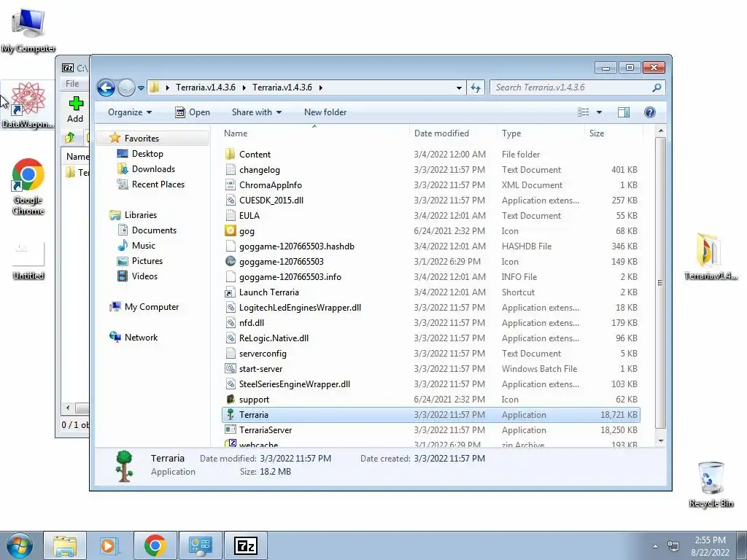The width and height of the screenshot is (747, 560).
Task: Select the Launch Terraria shortcut icon
Action: pyautogui.click(x=231, y=292)
